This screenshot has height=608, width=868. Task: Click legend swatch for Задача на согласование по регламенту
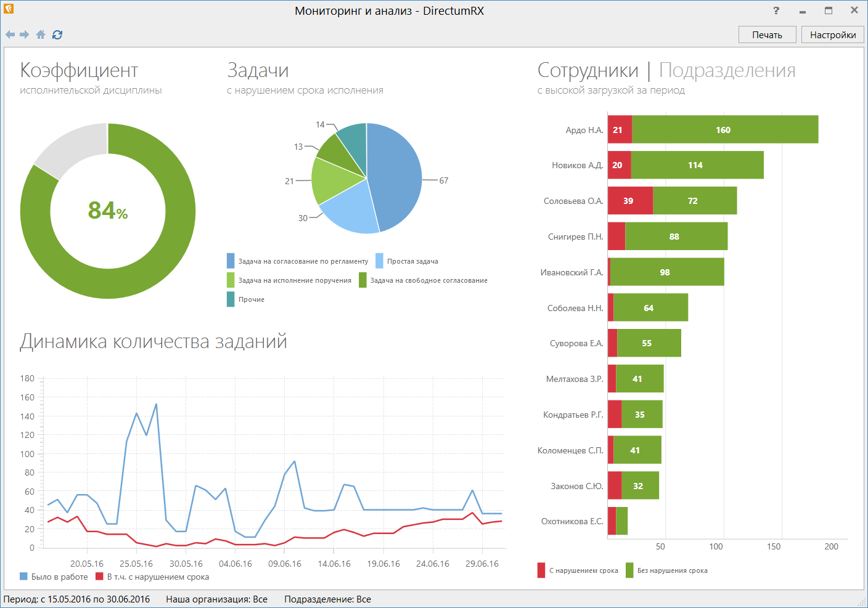tap(231, 261)
